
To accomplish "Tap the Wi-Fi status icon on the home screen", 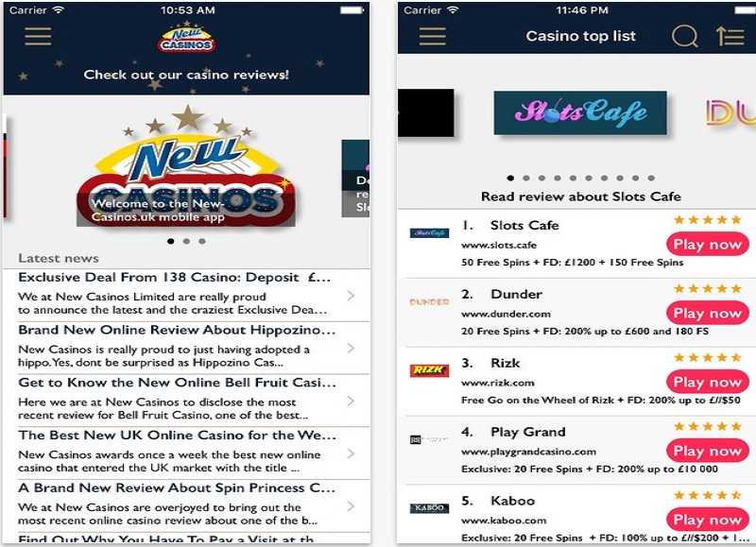I will coord(59,10).
